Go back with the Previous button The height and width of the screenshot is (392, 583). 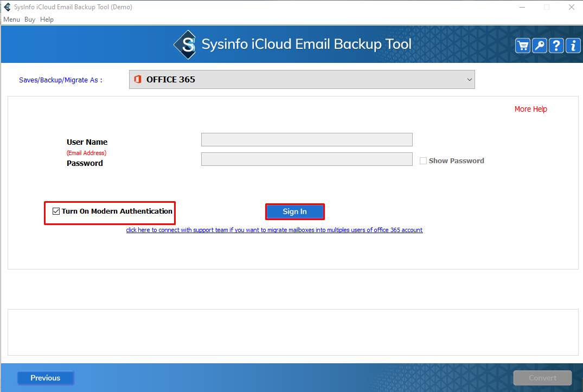(46, 378)
